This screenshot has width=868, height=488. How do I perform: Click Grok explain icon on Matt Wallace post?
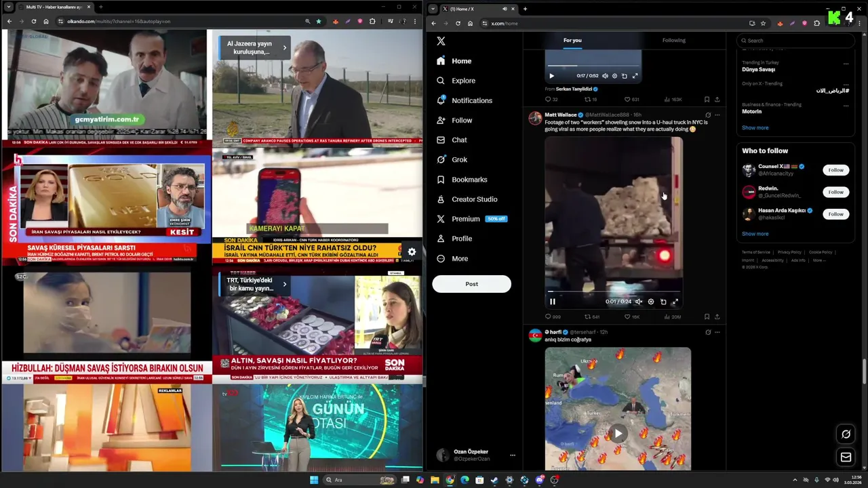click(708, 115)
